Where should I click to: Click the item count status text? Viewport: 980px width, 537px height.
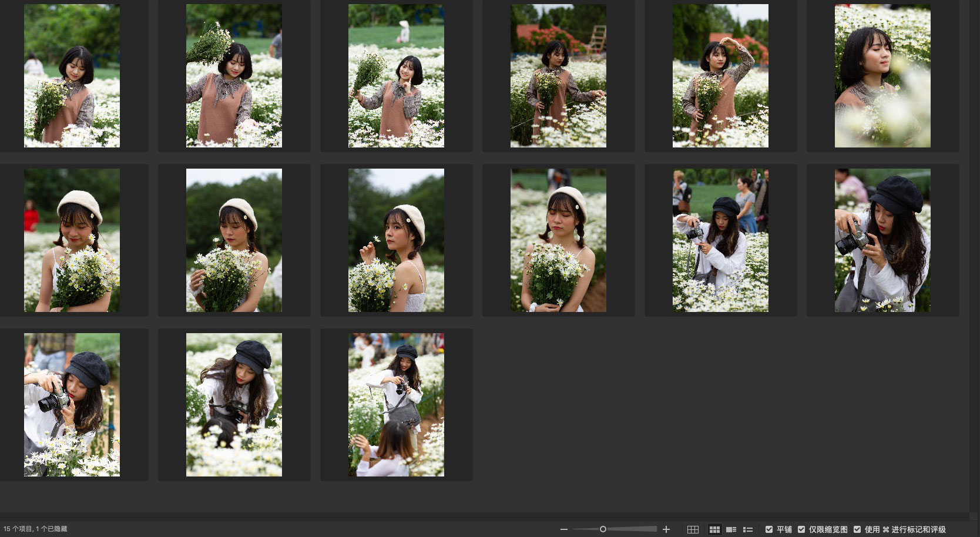(x=35, y=529)
